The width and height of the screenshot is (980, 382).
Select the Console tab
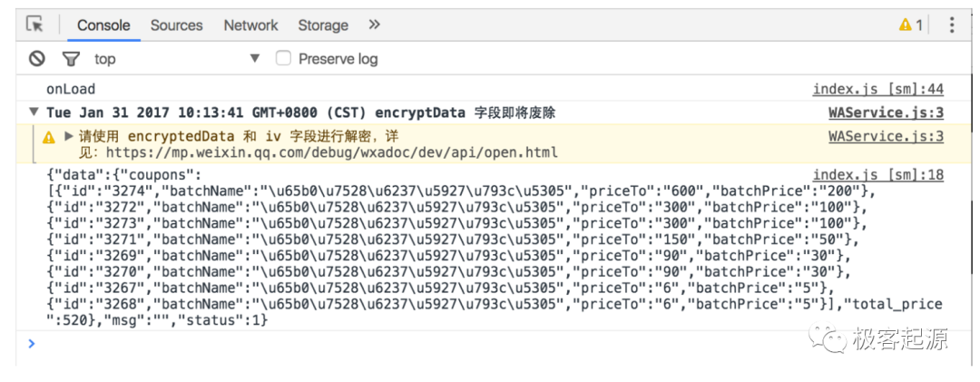coord(103,25)
